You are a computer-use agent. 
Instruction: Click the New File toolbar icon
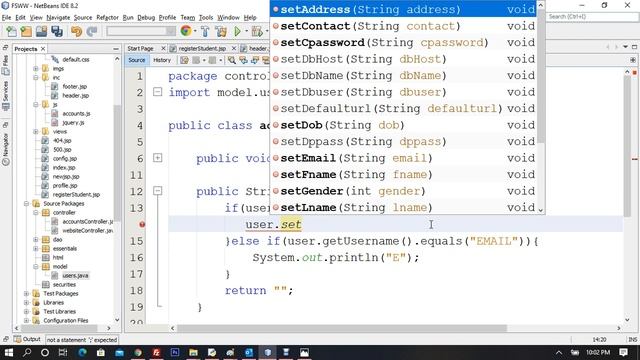pyautogui.click(x=11, y=31)
